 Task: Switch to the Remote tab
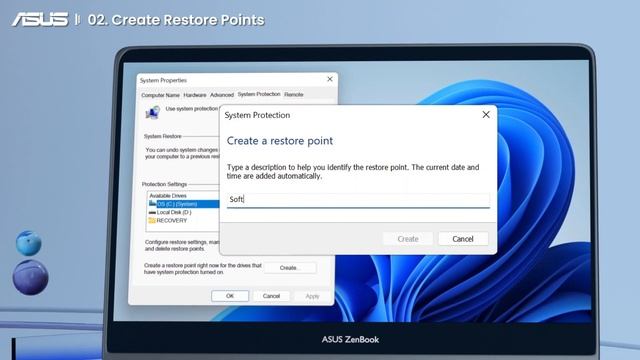coord(293,95)
